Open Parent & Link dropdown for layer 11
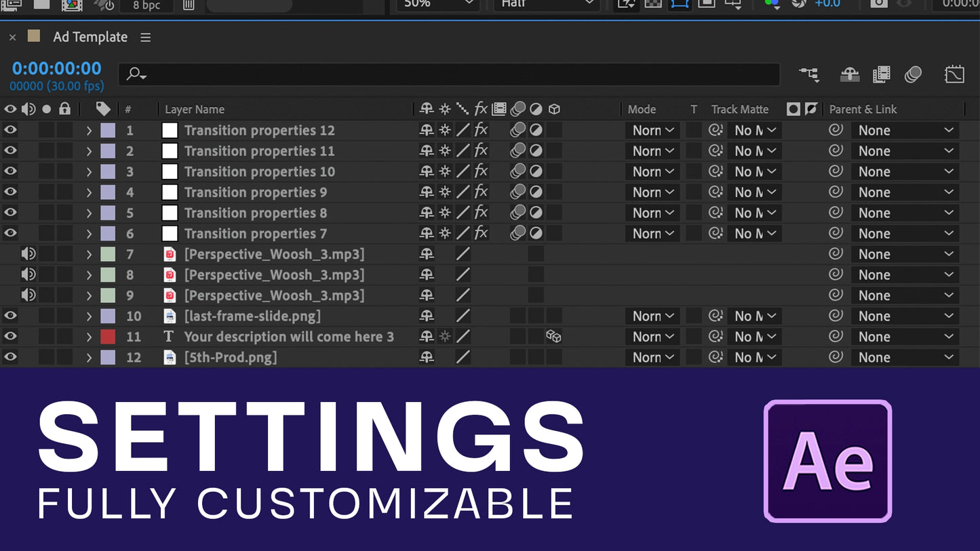The height and width of the screenshot is (551, 980). [905, 337]
